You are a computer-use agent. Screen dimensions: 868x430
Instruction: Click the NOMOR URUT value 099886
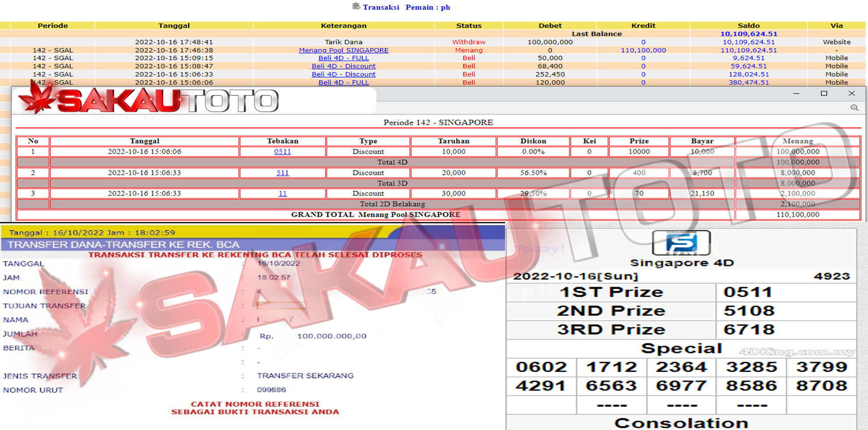(271, 390)
